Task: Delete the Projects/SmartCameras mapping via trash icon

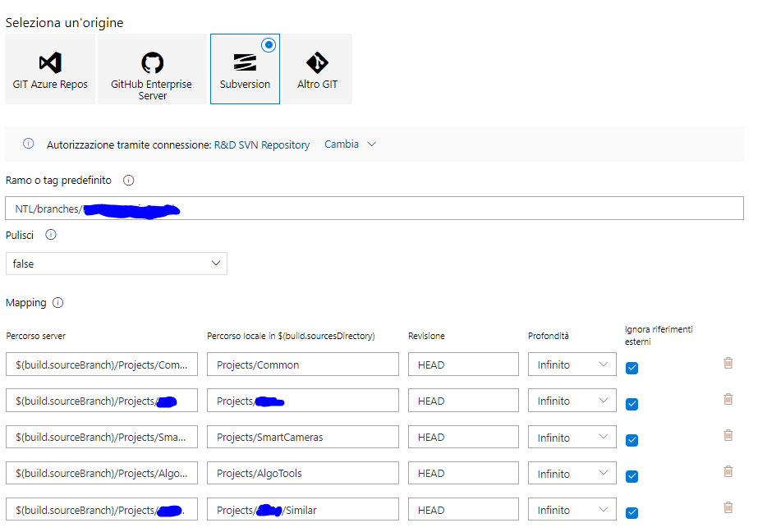Action: coord(728,435)
